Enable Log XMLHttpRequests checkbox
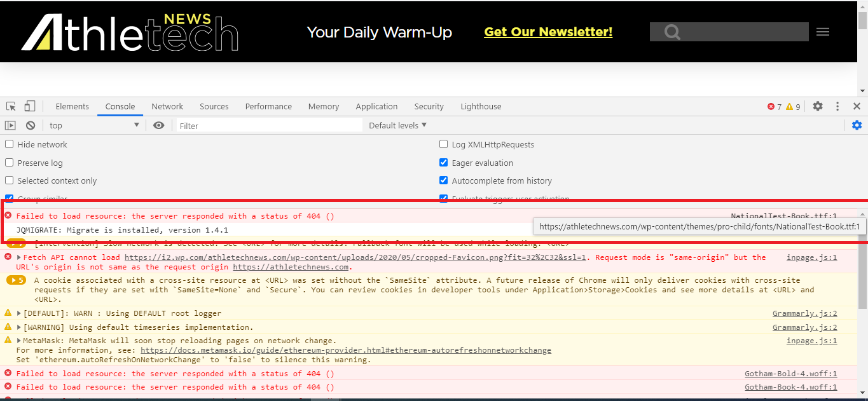Image resolution: width=868 pixels, height=401 pixels. point(444,144)
